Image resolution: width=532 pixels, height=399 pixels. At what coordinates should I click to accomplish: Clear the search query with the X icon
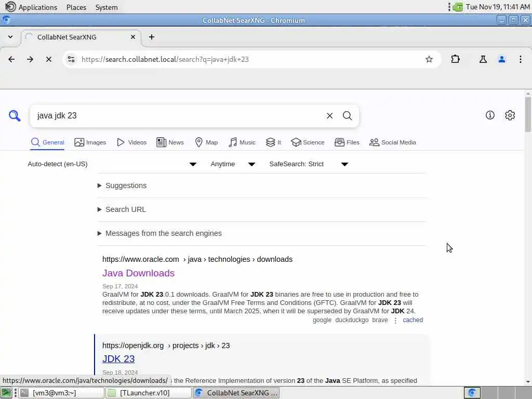[x=329, y=116]
